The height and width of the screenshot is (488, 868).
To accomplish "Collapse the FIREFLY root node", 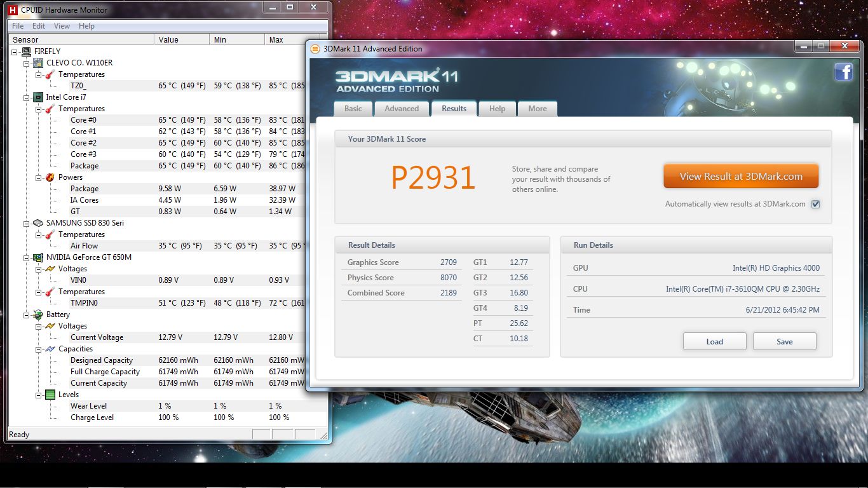I will 15,51.
